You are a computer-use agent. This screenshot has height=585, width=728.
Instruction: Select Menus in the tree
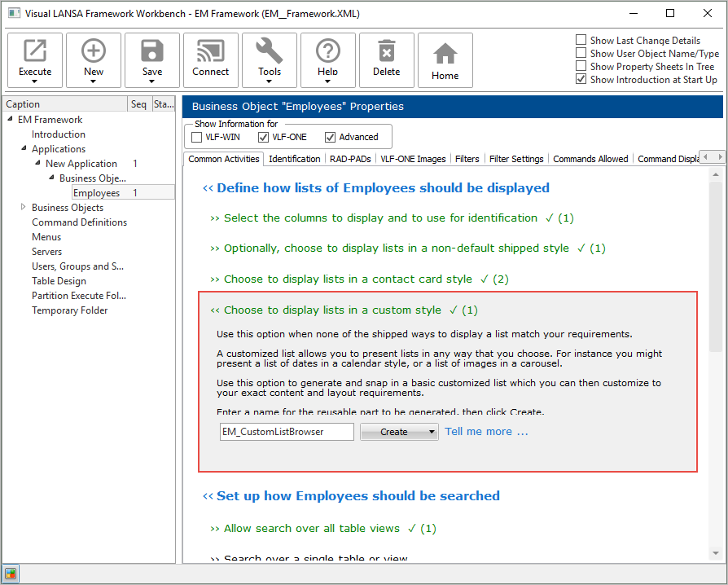coord(46,237)
